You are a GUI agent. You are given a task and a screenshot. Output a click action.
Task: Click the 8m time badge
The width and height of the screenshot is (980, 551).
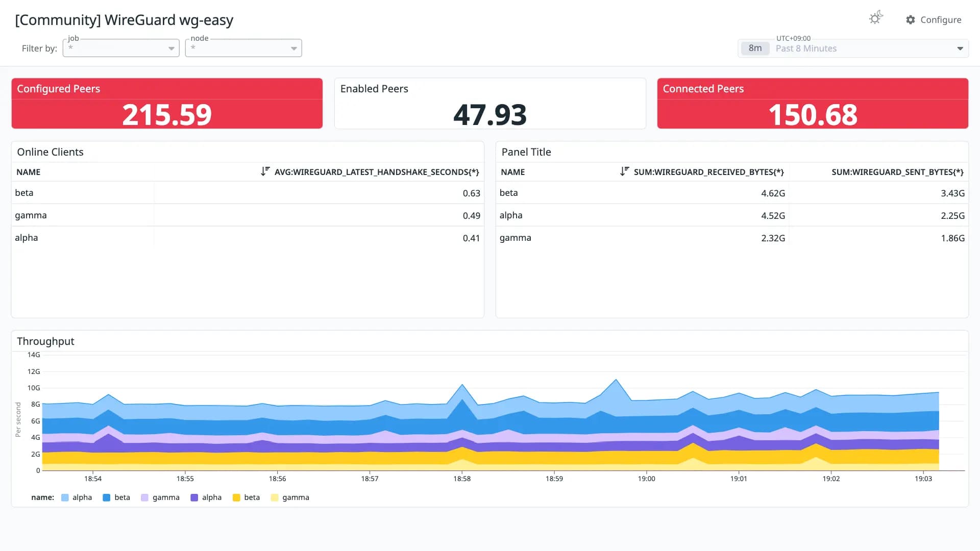(x=755, y=48)
